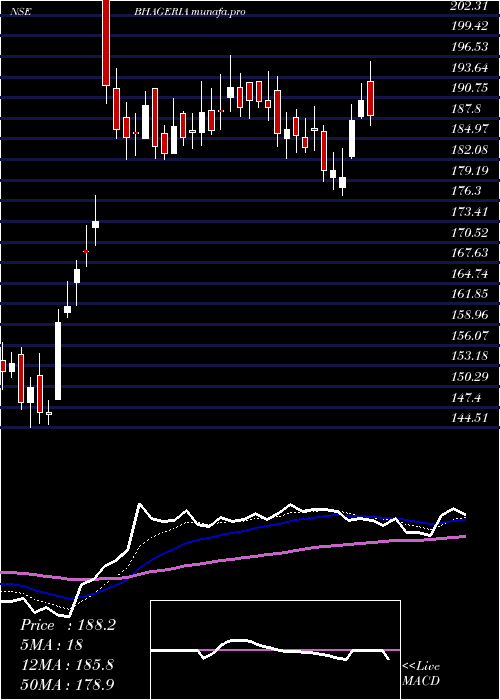This screenshot has height=700, width=500.
Task: Click the tall white candle spanning 147 to 159
Action: tap(58, 360)
